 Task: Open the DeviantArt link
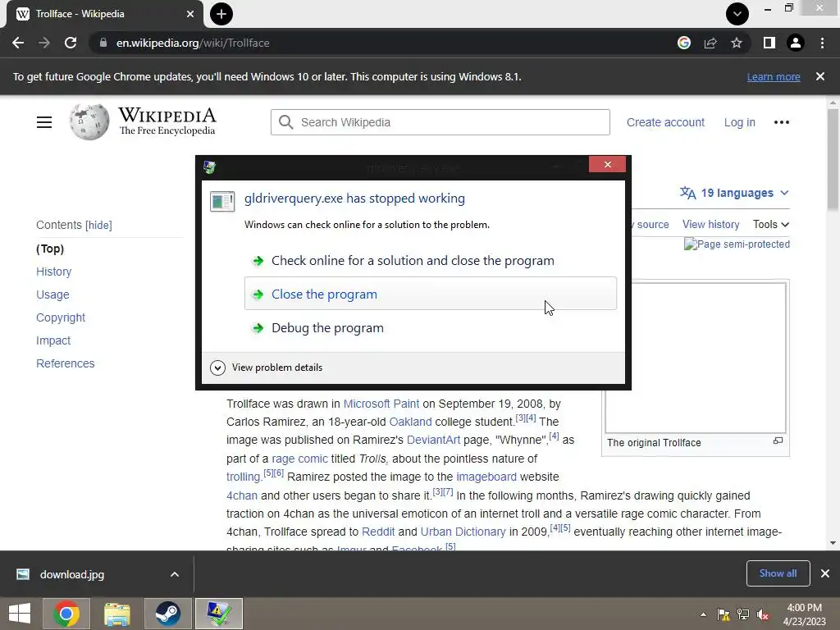point(433,441)
